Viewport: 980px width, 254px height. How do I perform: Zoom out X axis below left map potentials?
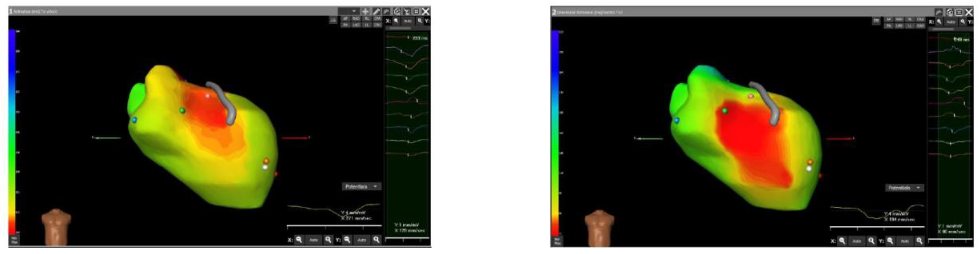[299, 240]
